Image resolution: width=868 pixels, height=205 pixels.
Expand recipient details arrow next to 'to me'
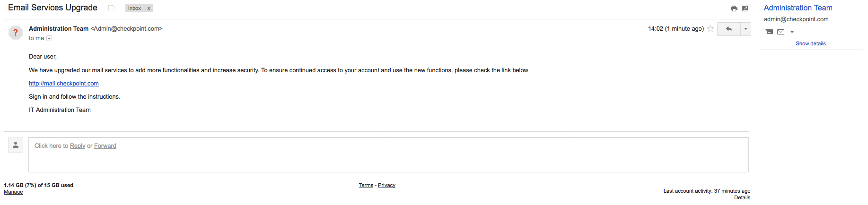(49, 39)
